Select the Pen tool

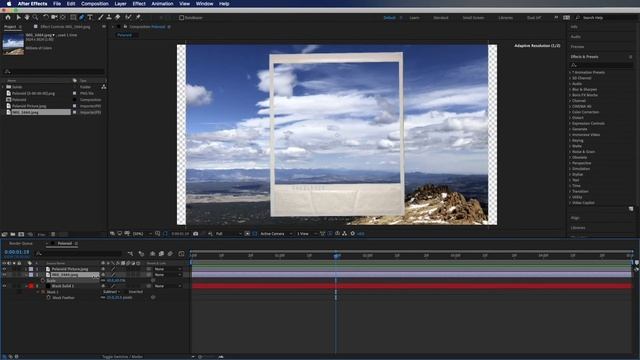82,18
